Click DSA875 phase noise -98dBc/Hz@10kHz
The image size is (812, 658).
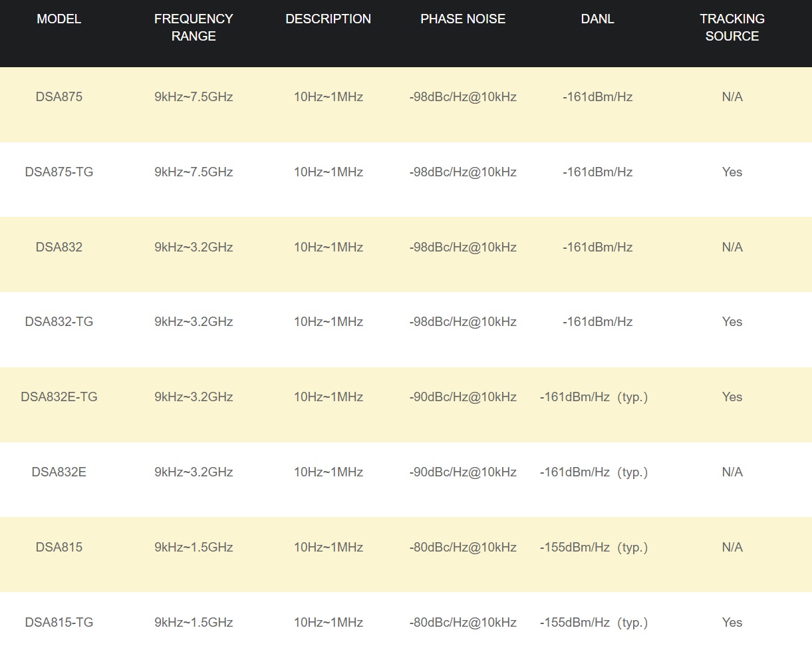pyautogui.click(x=463, y=97)
